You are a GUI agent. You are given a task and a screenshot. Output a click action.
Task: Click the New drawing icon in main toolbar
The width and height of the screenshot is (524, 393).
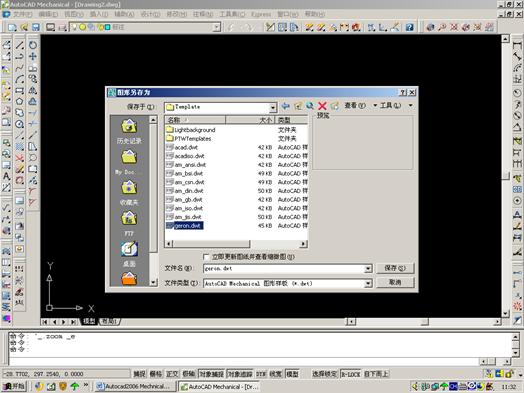pos(12,27)
